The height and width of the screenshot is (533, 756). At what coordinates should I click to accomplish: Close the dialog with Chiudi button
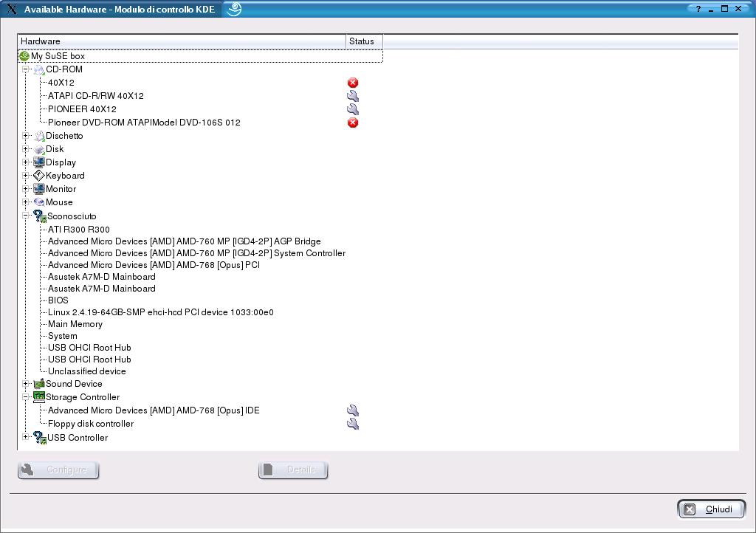tap(712, 509)
